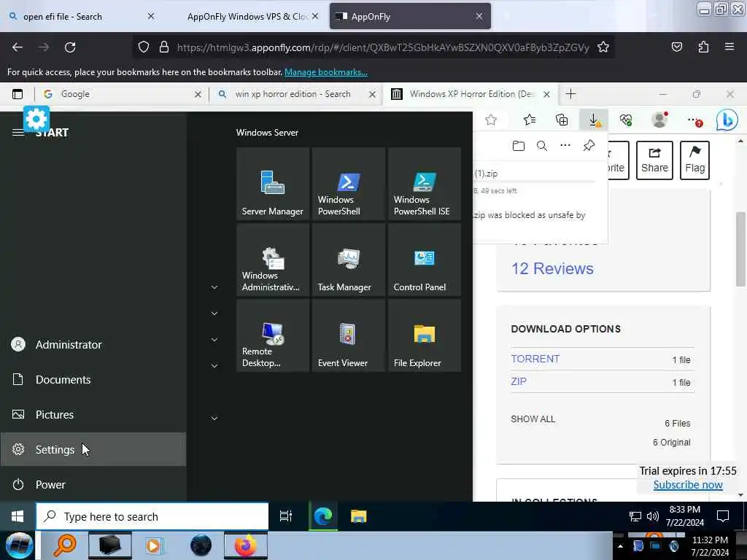Viewport: 747px width, 560px height.
Task: Open Control Panel tile
Action: click(x=424, y=260)
